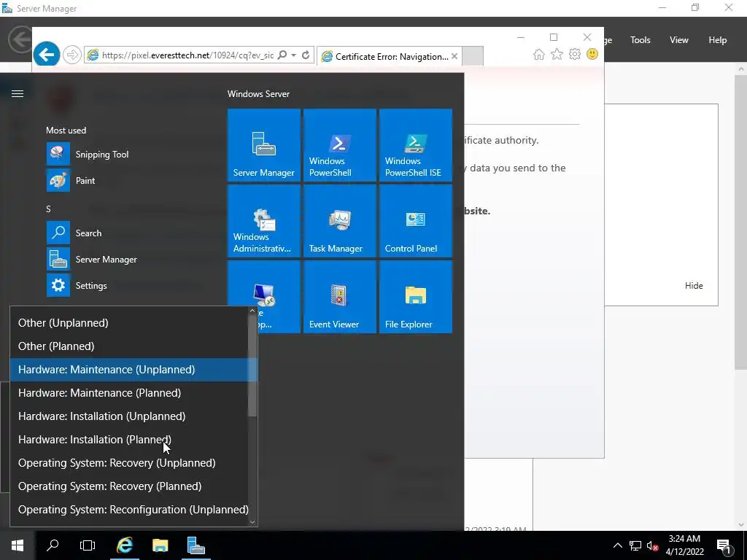
Task: Open Settings from the Start app list
Action: (x=128, y=285)
